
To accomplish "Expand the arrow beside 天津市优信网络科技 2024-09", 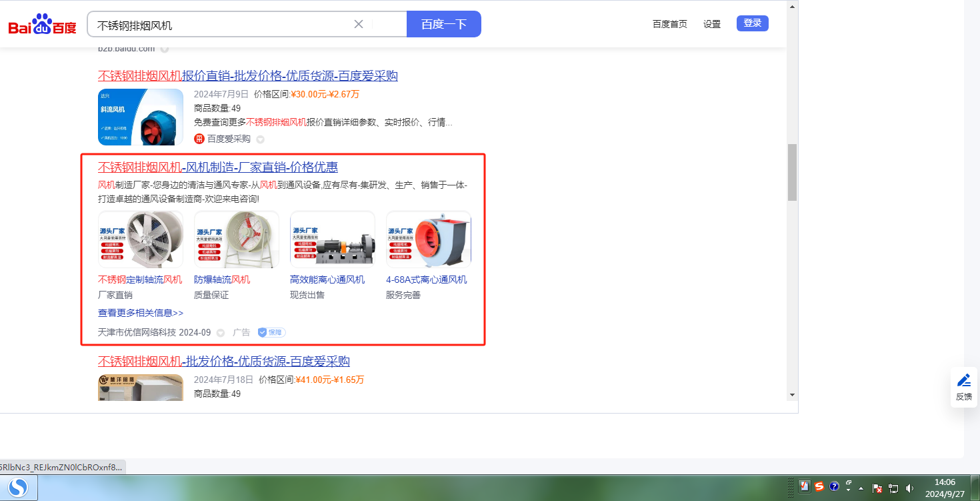I will 221,333.
